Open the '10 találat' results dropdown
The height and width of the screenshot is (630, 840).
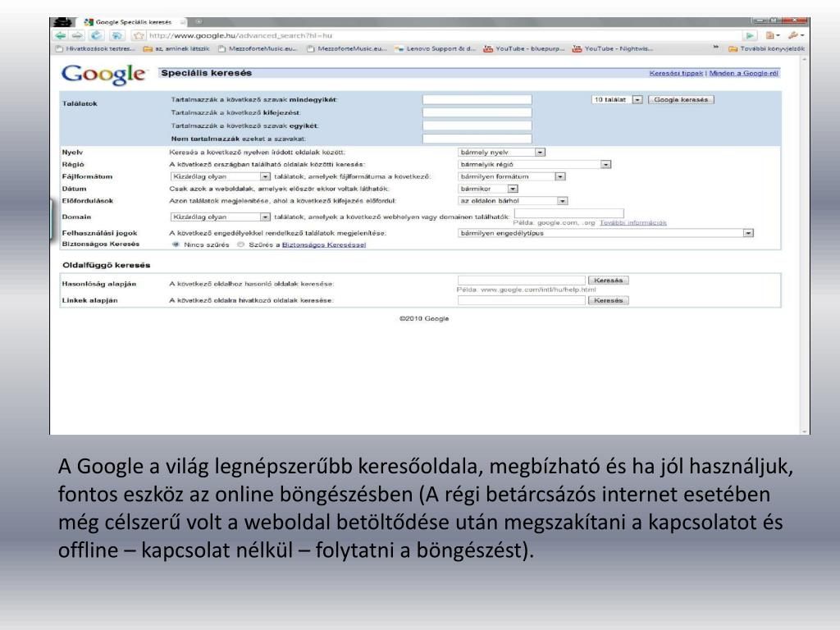(617, 99)
